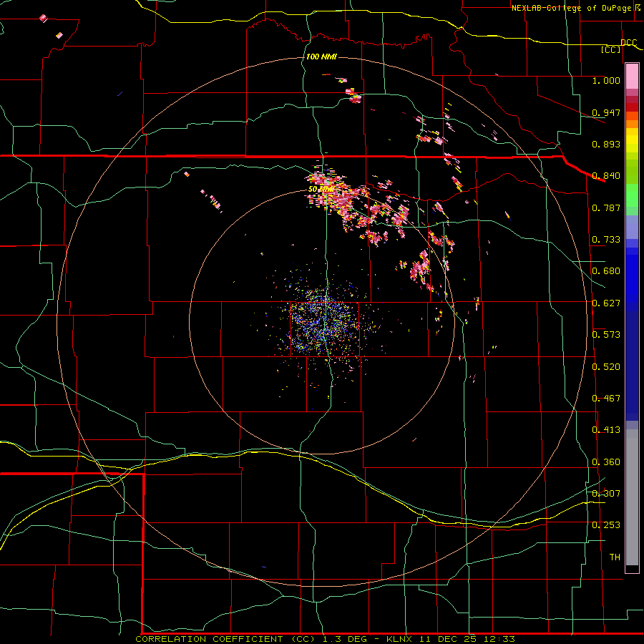The height and width of the screenshot is (644, 644).
Task: Click the CORRELATION COEFFICIENT caption text
Action: [225, 639]
